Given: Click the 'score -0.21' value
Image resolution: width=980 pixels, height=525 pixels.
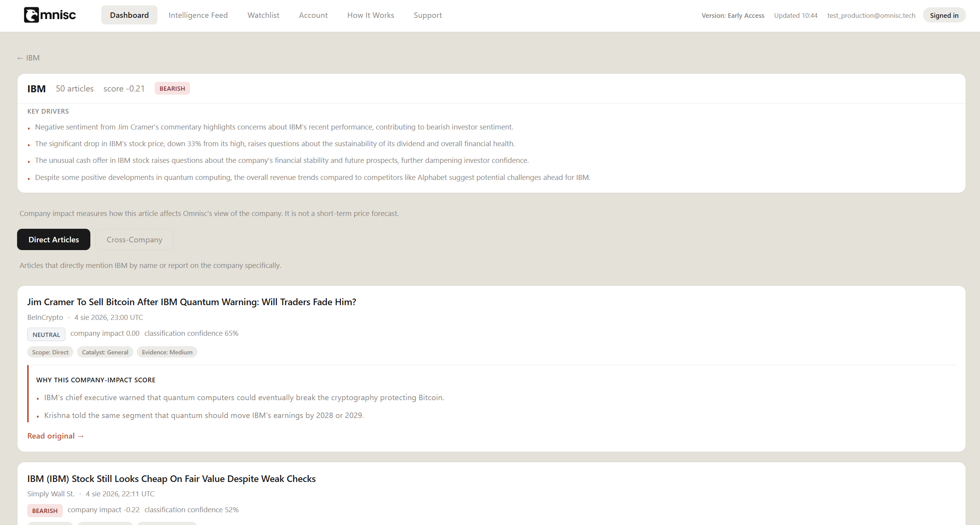Looking at the screenshot, I should coord(124,88).
